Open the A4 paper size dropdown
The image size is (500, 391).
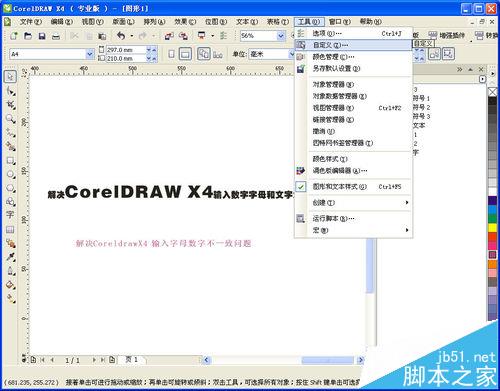pos(90,54)
